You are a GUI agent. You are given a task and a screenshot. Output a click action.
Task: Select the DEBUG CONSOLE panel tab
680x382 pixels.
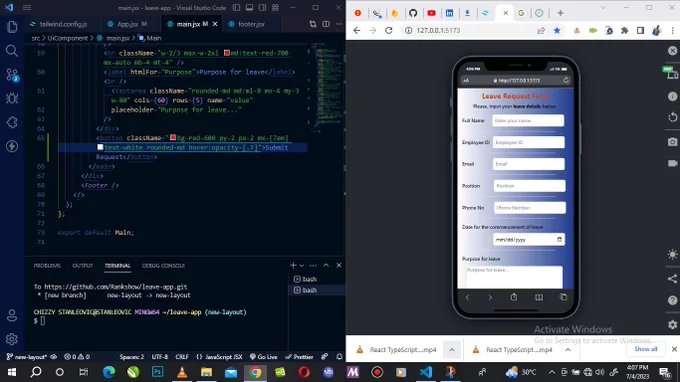pos(163,265)
